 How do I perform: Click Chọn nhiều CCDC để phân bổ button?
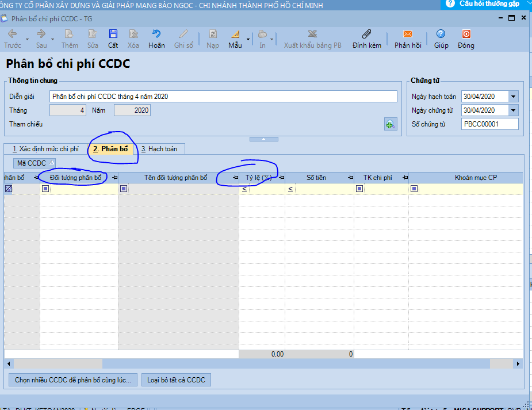(73, 380)
